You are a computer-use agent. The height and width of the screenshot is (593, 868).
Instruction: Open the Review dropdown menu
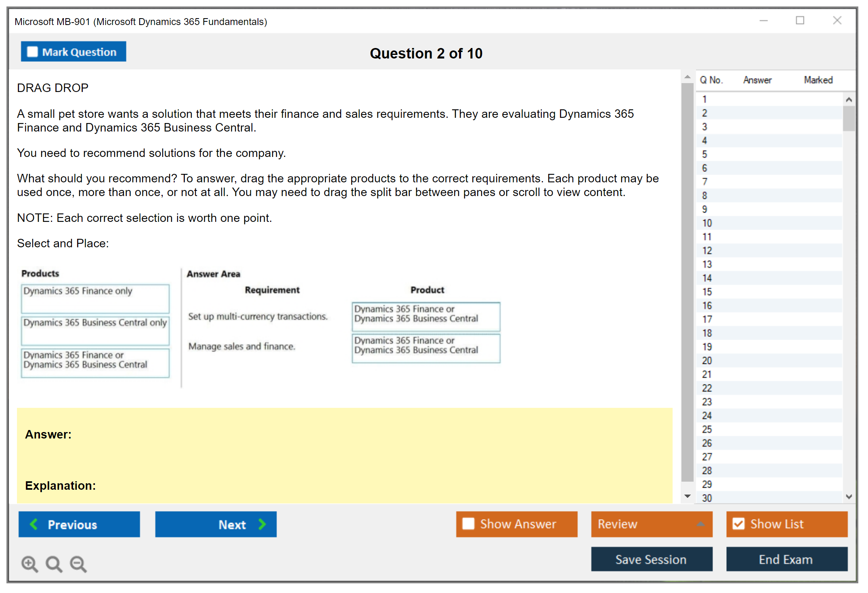(700, 524)
